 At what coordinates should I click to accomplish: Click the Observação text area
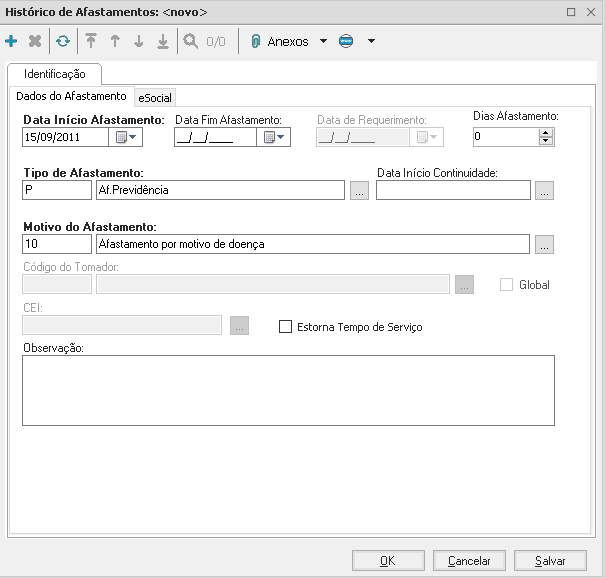(288, 390)
